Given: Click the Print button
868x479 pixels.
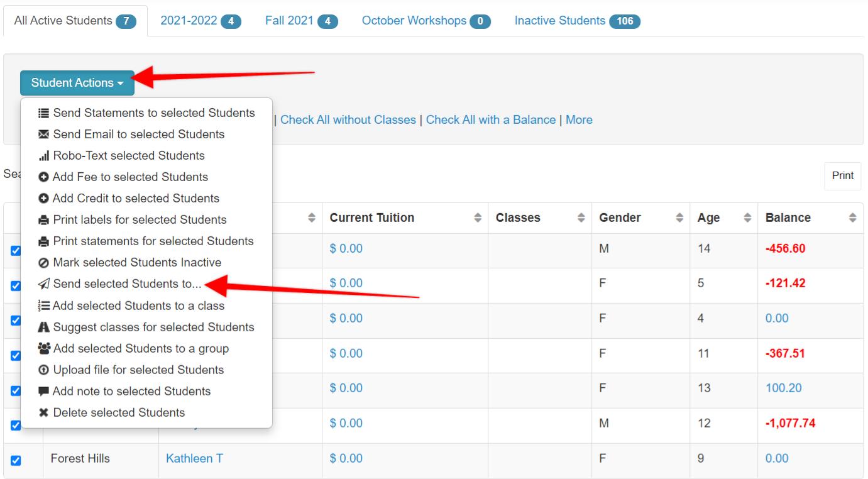Looking at the screenshot, I should (x=843, y=176).
